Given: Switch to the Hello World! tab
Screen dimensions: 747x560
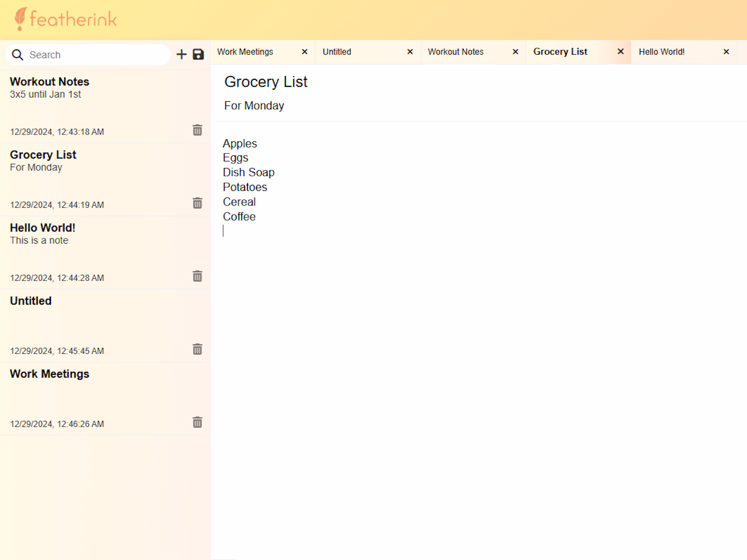Looking at the screenshot, I should 662,52.
